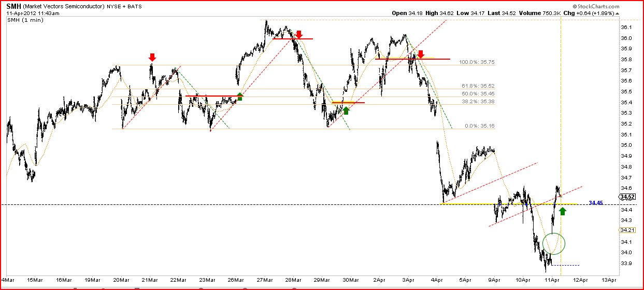The width and height of the screenshot is (644, 290).
Task: Click the blue 34.45 support level label
Action: pyautogui.click(x=596, y=203)
